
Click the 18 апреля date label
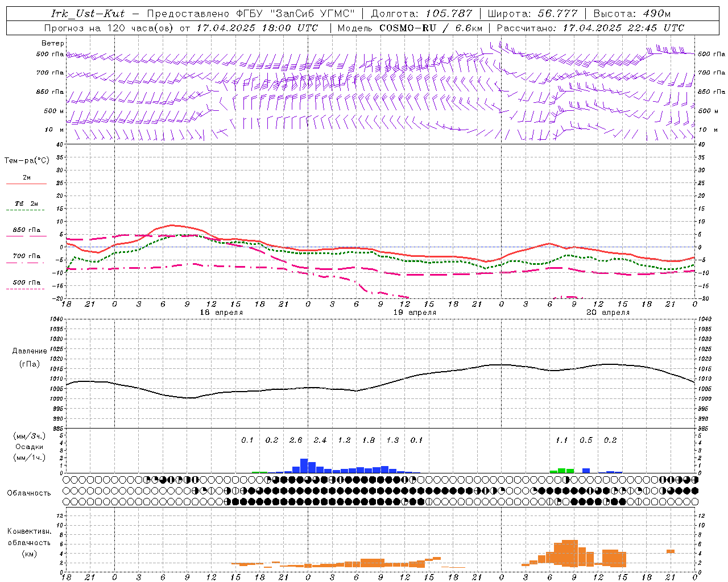221,313
